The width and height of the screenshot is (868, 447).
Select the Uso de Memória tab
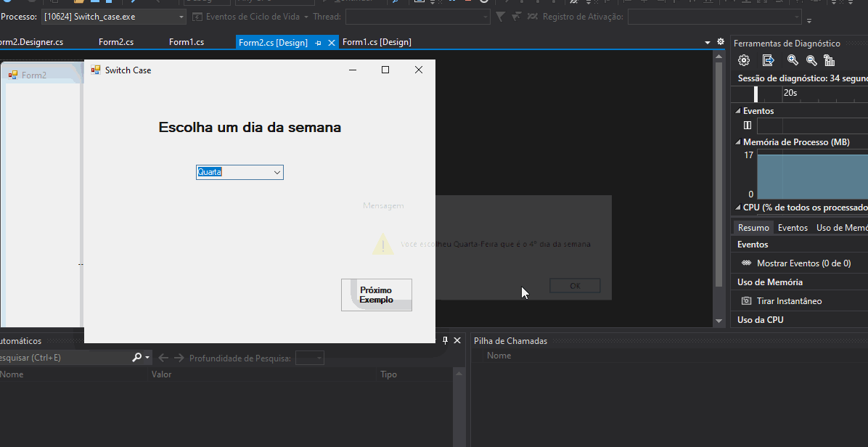pos(841,227)
